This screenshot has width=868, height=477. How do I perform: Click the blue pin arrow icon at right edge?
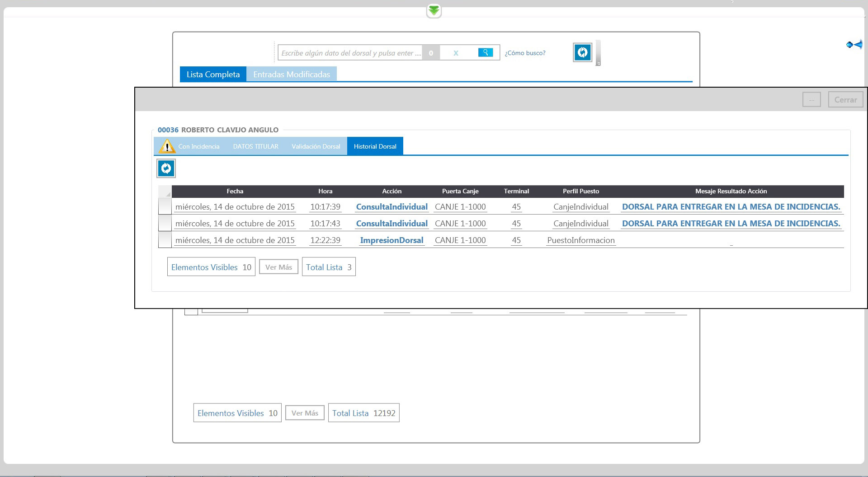pyautogui.click(x=854, y=45)
